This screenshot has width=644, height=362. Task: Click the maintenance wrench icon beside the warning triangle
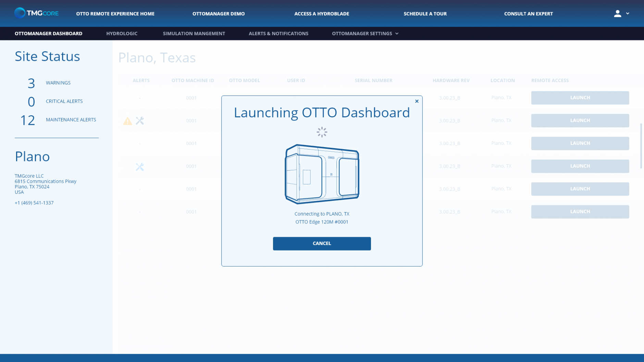(140, 120)
